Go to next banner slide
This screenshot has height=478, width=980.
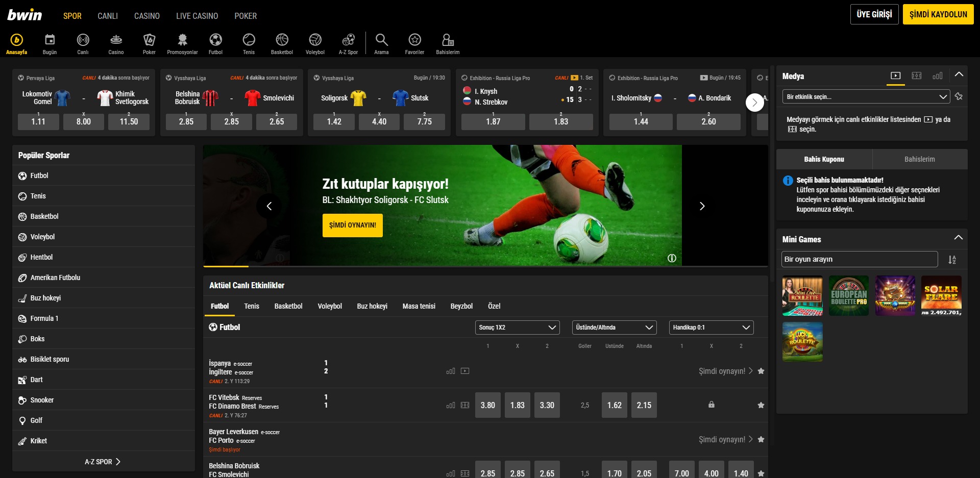pyautogui.click(x=702, y=206)
